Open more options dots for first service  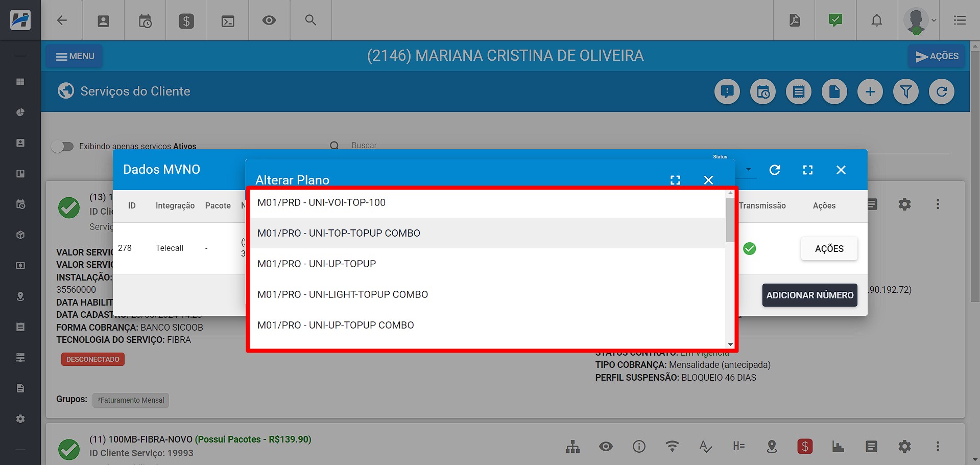(938, 204)
